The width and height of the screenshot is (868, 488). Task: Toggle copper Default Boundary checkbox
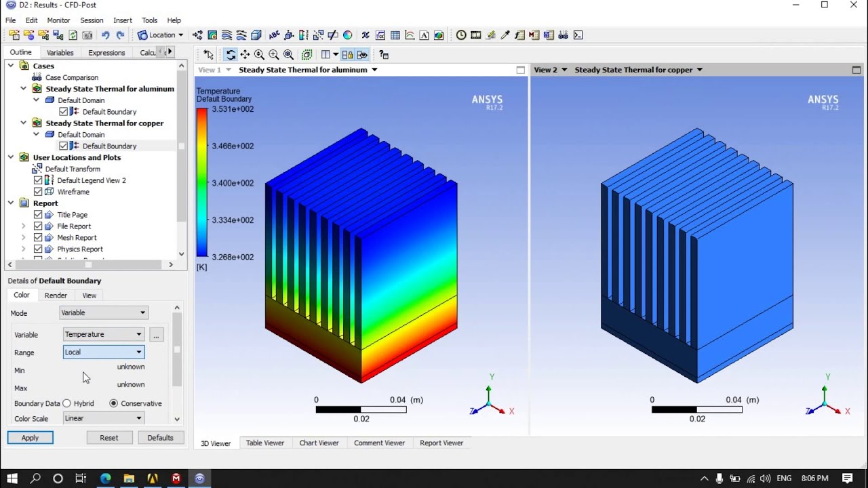point(64,146)
